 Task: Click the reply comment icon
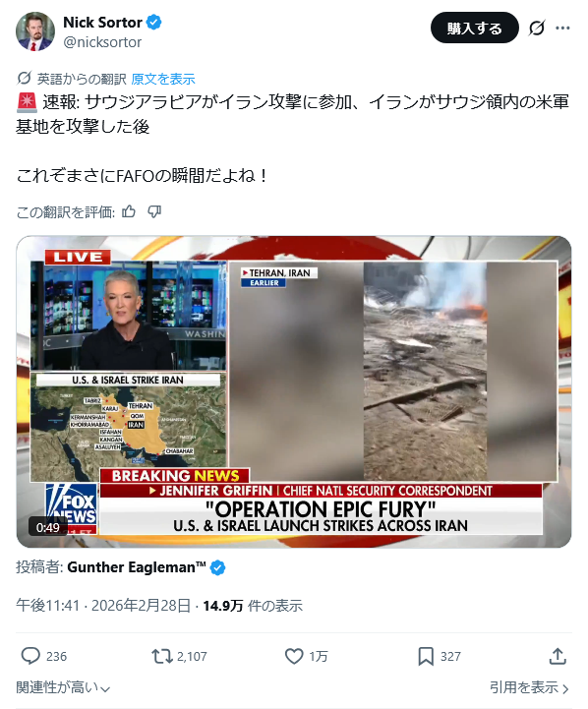[x=30, y=656]
